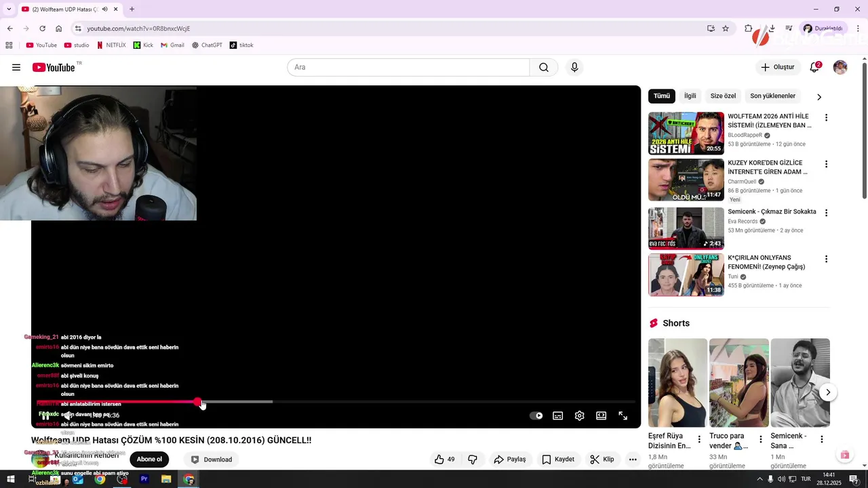Open the tiktok bookmark
The image size is (868, 488).
241,45
